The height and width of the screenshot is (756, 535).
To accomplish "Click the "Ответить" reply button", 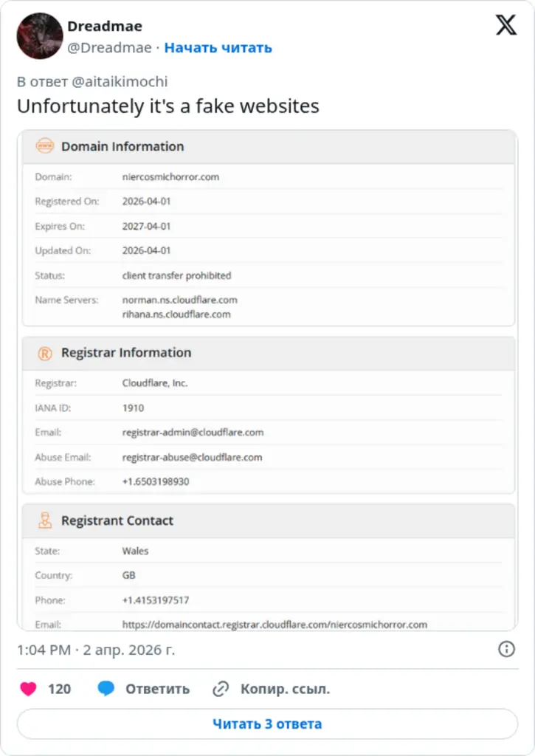I will click(157, 689).
